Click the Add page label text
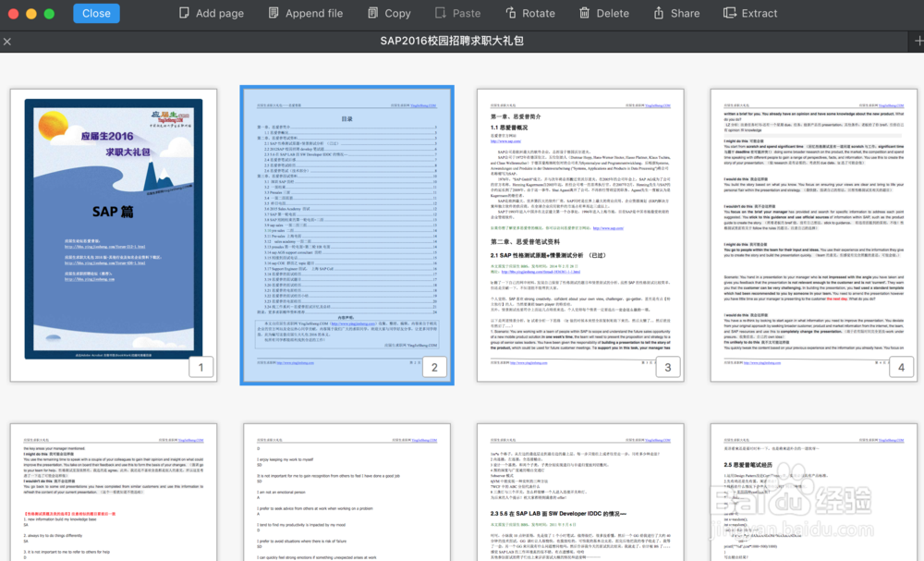Screen dimensions: 924x561 220,13
